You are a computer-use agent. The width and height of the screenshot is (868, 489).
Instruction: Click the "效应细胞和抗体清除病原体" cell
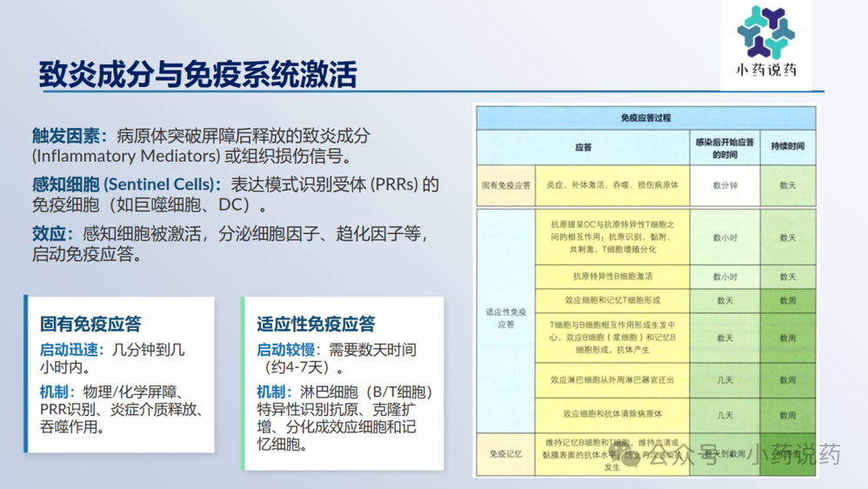612,414
